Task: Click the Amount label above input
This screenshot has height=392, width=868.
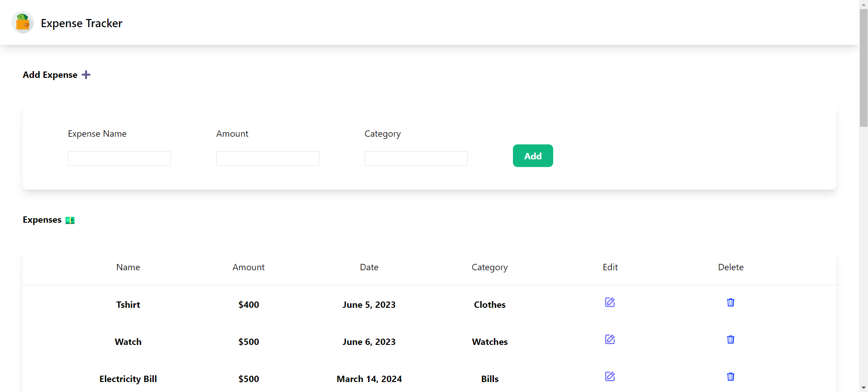Action: click(x=232, y=134)
